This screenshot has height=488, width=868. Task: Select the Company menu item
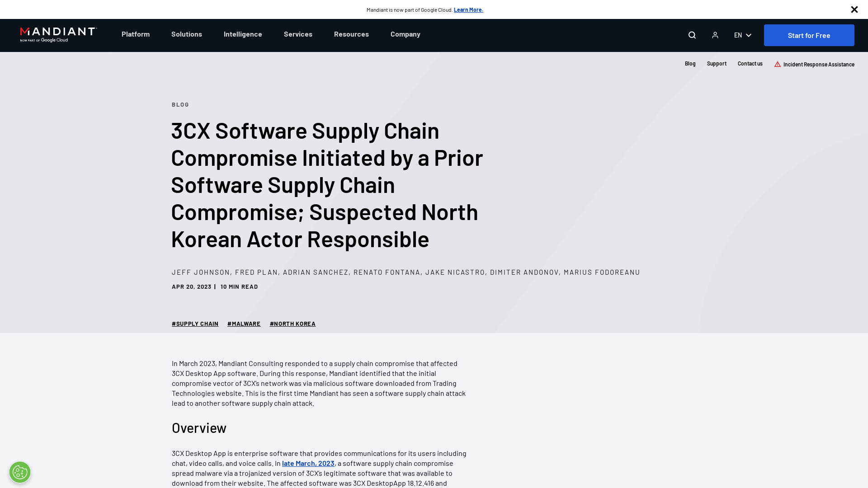tap(406, 34)
